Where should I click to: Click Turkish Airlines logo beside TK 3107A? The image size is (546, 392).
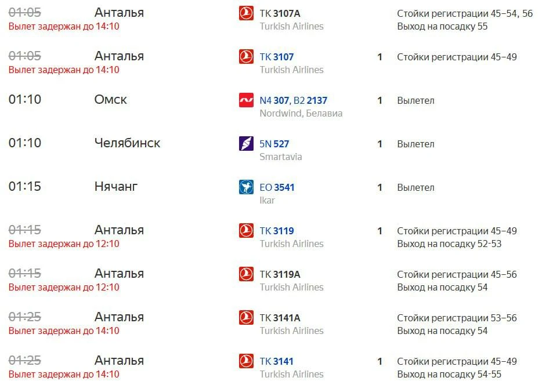click(x=246, y=13)
